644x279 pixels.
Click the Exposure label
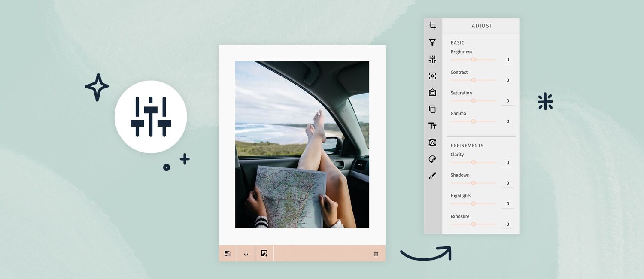click(x=460, y=217)
